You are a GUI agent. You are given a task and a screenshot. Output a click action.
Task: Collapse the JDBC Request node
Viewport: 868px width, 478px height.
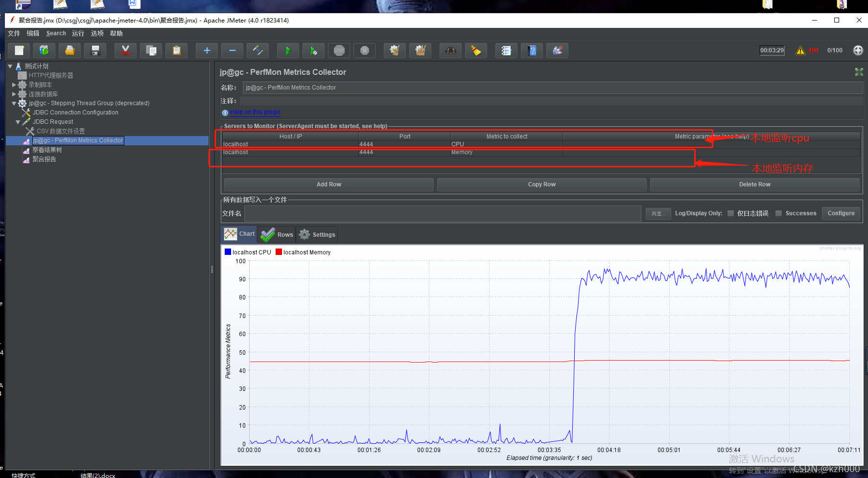(18, 122)
